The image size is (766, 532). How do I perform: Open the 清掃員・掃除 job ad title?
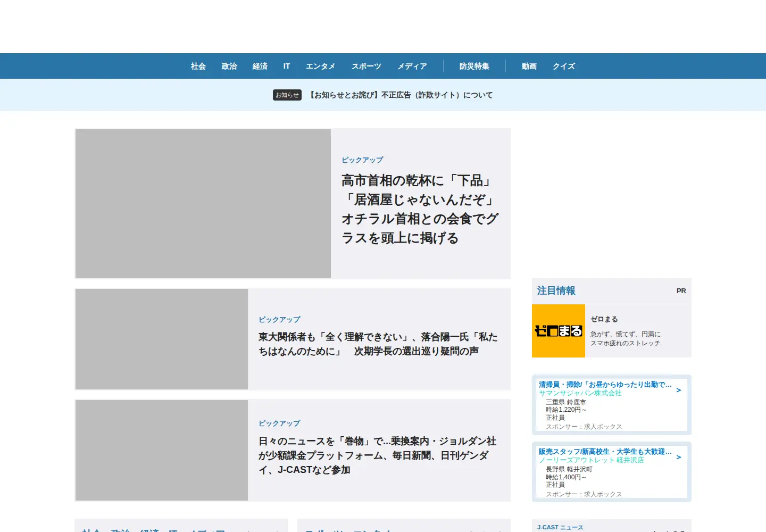pos(605,384)
